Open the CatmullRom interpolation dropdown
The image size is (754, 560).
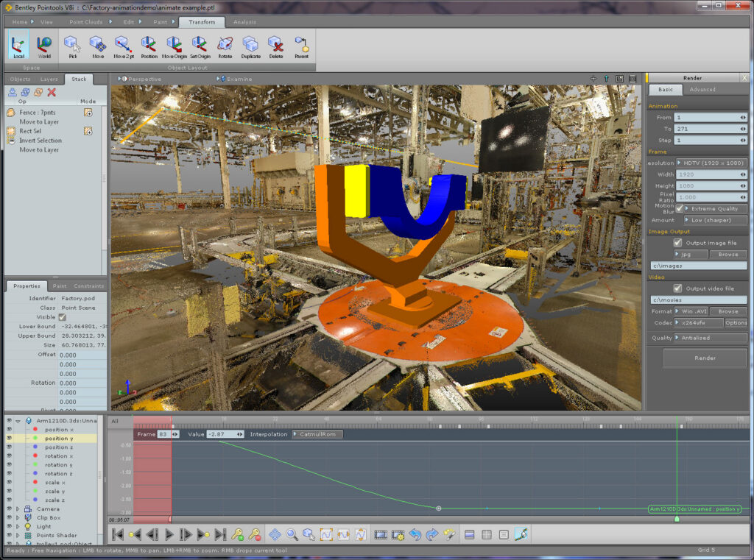point(317,434)
